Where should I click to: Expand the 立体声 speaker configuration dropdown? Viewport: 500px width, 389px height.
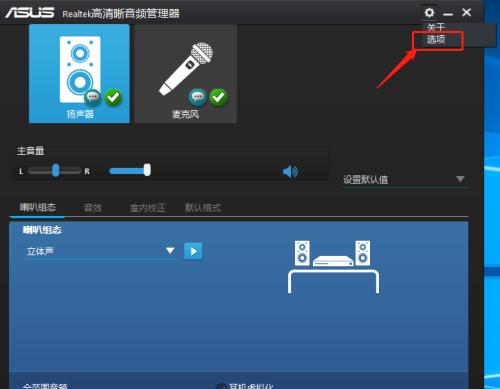pos(101,251)
